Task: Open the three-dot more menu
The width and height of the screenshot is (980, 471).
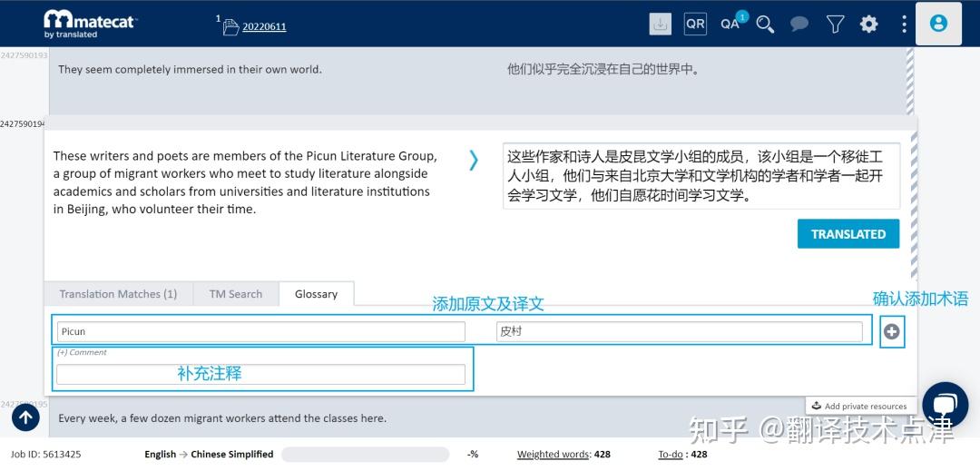Action: pos(904,25)
